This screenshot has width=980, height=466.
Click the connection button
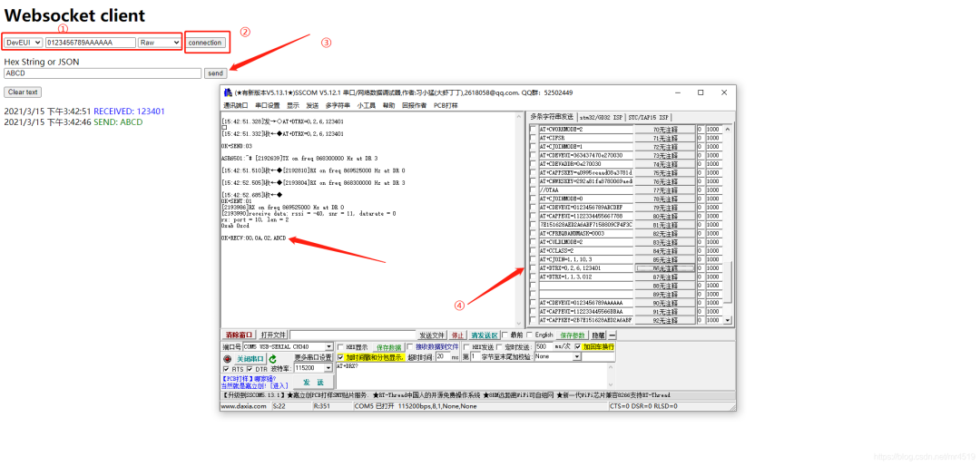[205, 43]
